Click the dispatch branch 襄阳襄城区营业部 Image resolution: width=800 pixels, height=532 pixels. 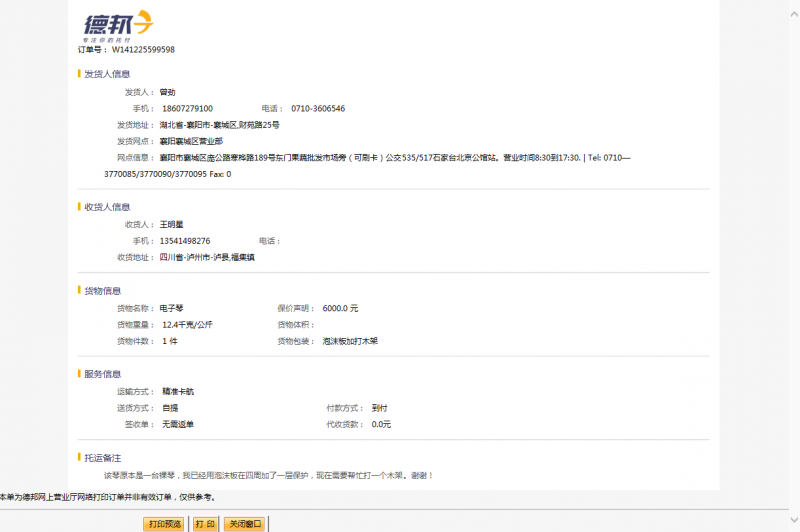pos(191,142)
